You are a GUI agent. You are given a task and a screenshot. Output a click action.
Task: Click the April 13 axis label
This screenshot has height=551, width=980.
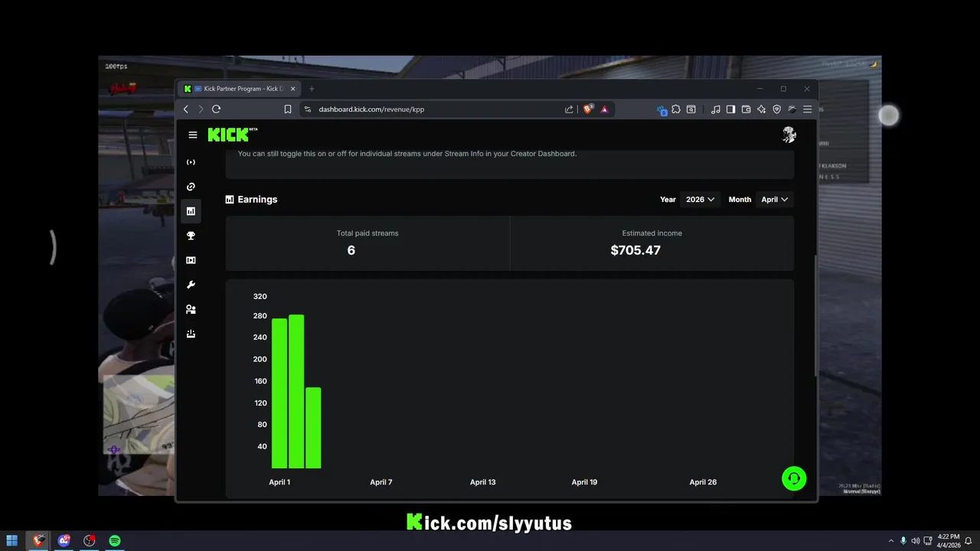click(x=483, y=482)
